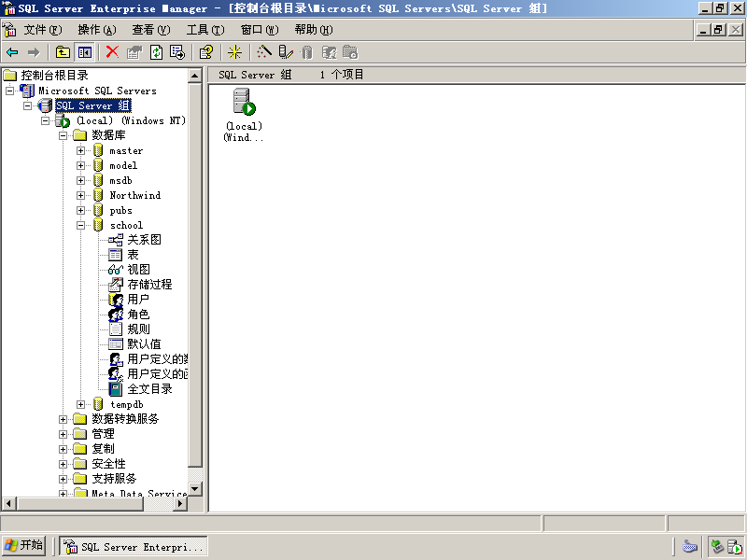747x560 pixels.
Task: Click the MMC console icon beside 文件 menu
Action: click(9, 30)
